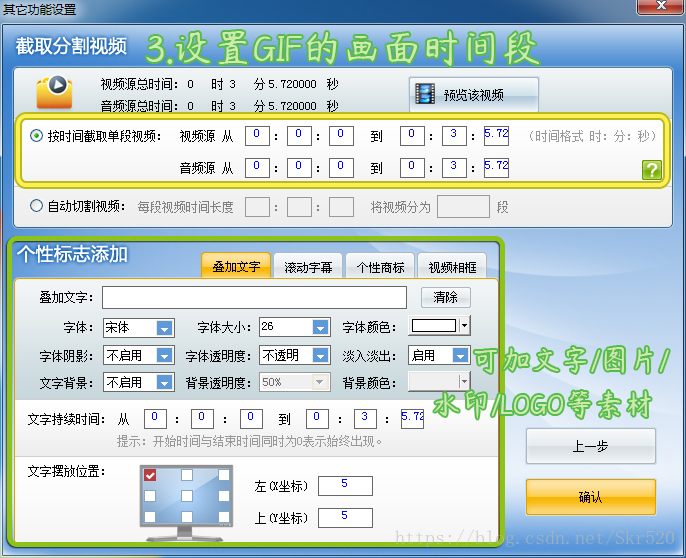Viewport: 686px width, 558px height.
Task: Click the audio source end minute field
Action: pyautogui.click(x=454, y=168)
